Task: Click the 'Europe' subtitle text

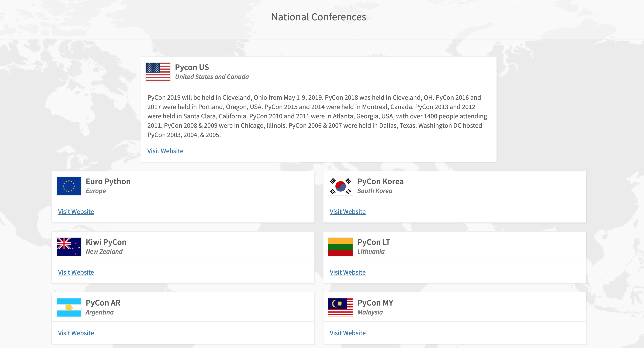Action: (x=96, y=191)
